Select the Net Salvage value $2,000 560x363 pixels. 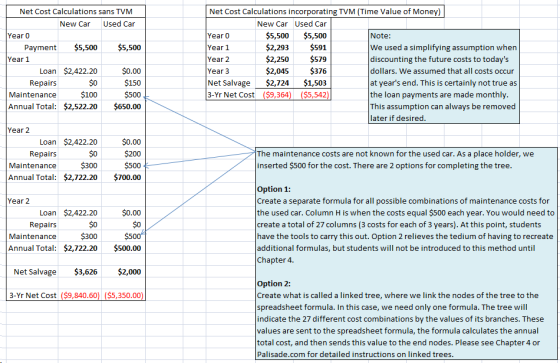[129, 272]
